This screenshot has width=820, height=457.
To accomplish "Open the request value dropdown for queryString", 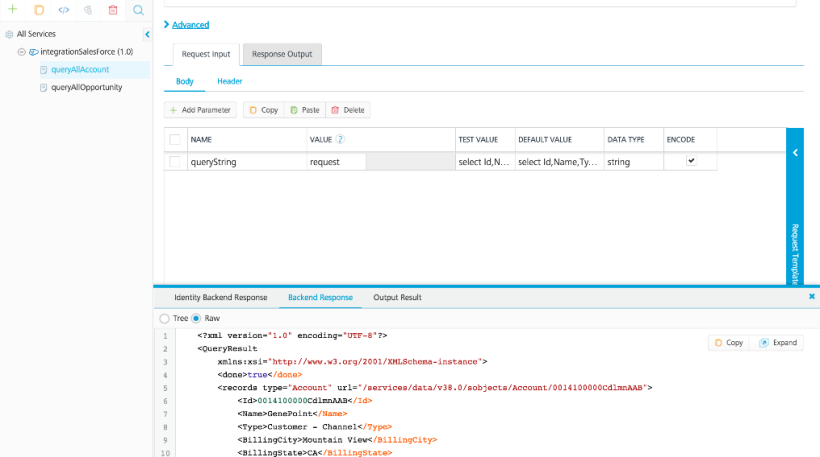I will (x=336, y=162).
